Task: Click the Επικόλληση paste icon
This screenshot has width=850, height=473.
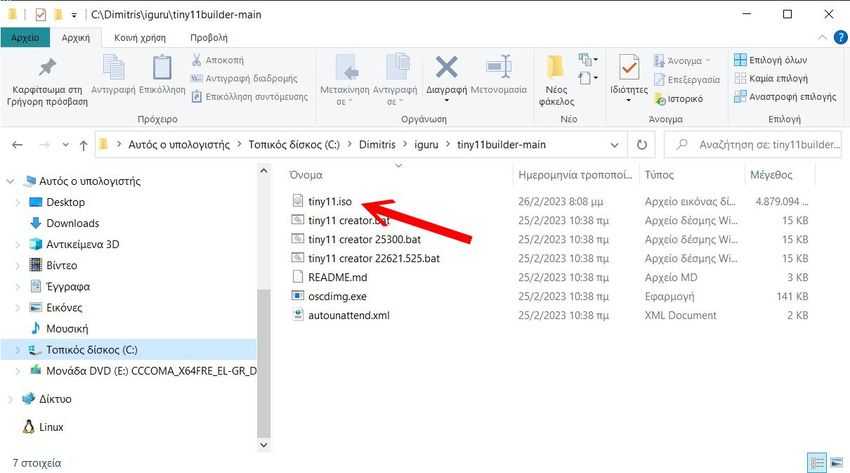Action: coord(162,67)
